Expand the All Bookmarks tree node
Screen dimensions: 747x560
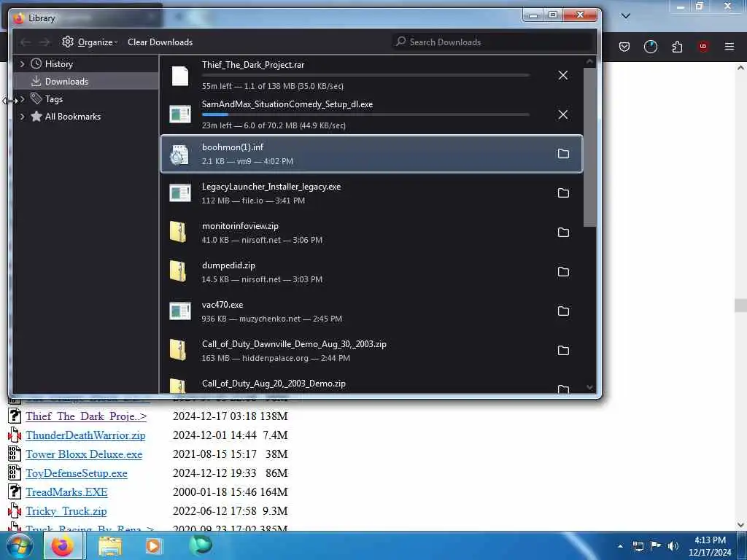click(22, 117)
